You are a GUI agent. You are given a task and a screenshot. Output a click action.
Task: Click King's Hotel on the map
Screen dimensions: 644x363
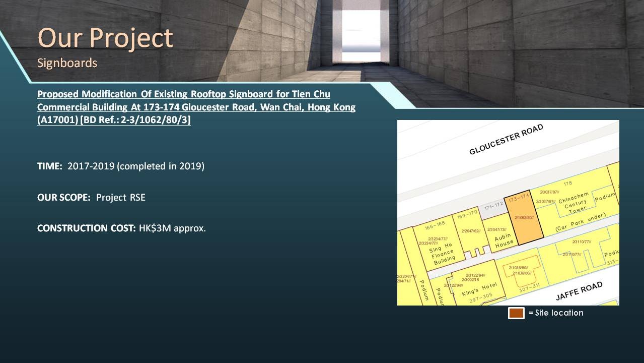coord(479,289)
